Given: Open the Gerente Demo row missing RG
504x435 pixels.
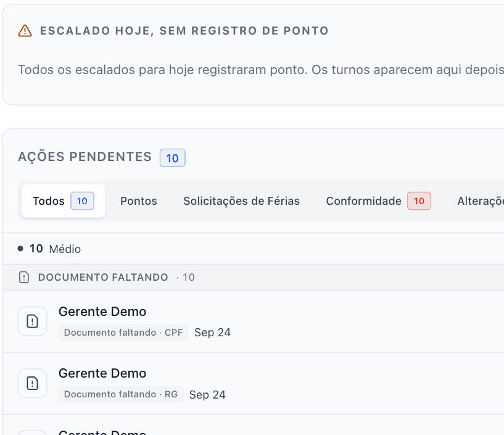Looking at the screenshot, I should click(254, 383).
